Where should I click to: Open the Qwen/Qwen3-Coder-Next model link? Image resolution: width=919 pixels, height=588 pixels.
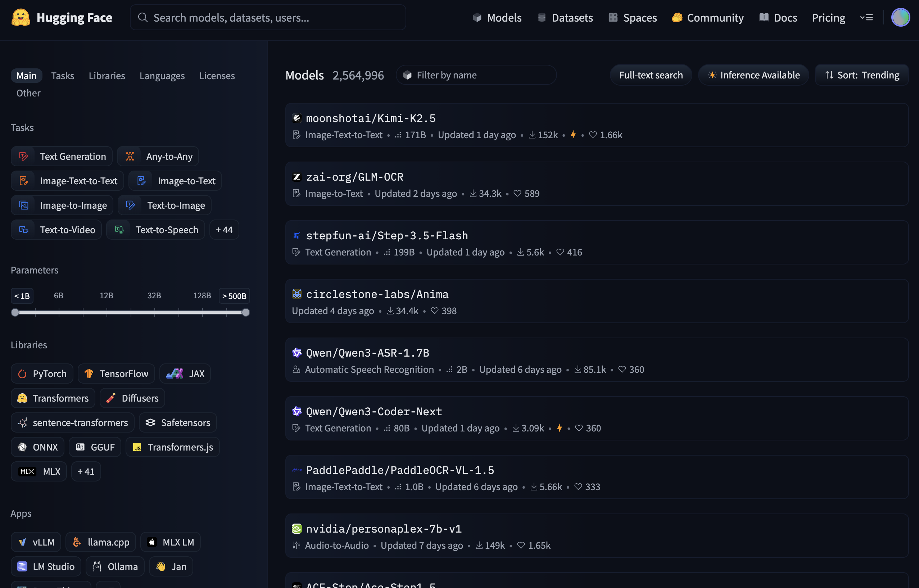tap(374, 412)
